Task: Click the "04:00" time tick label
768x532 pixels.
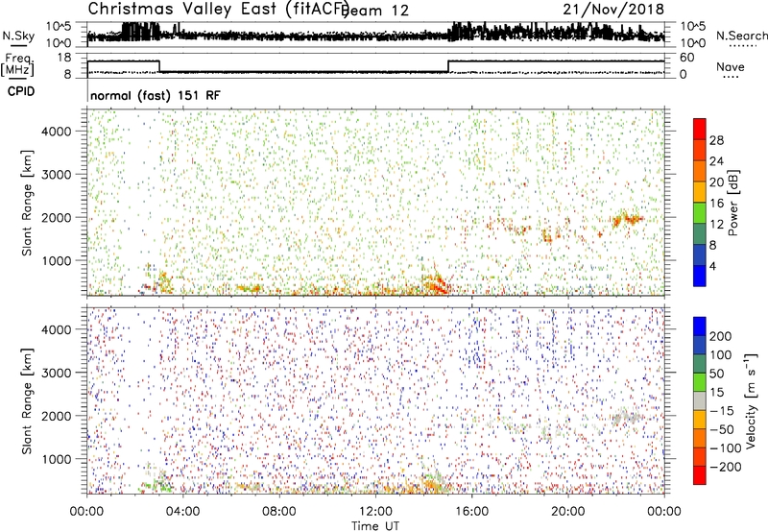Action: (182, 512)
